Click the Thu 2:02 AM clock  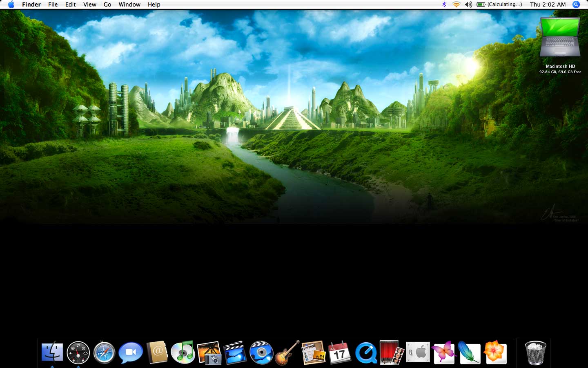pos(548,4)
